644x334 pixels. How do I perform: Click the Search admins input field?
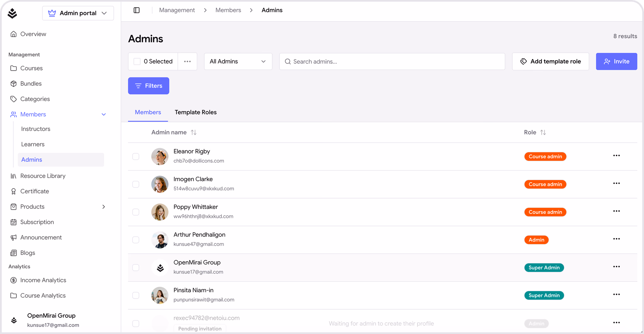(392, 62)
